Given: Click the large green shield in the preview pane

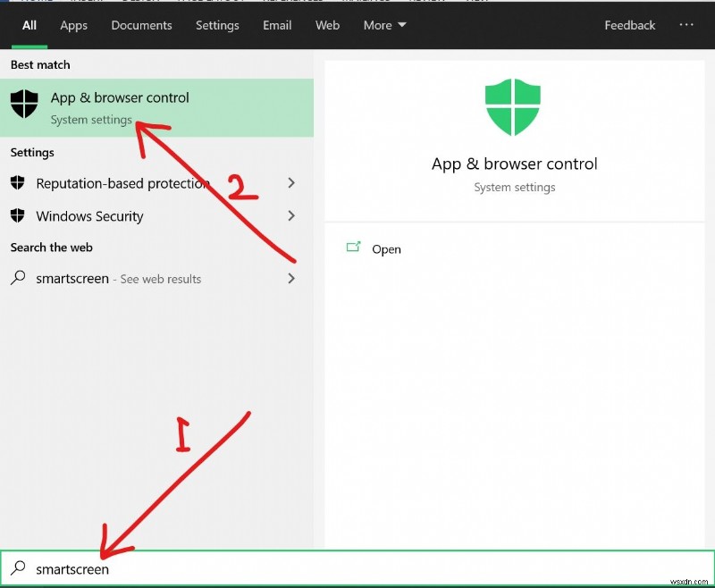Looking at the screenshot, I should click(514, 107).
